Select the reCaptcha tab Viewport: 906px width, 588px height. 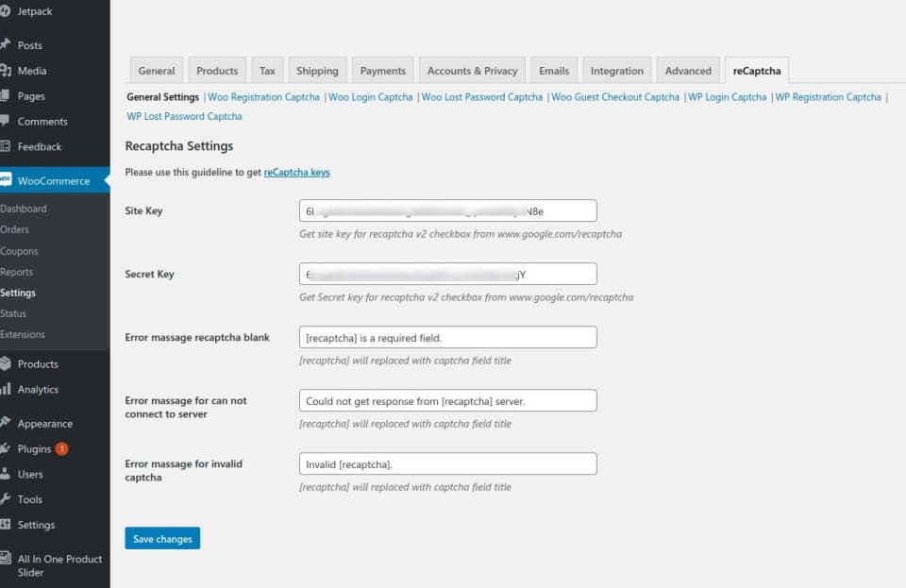click(x=757, y=71)
